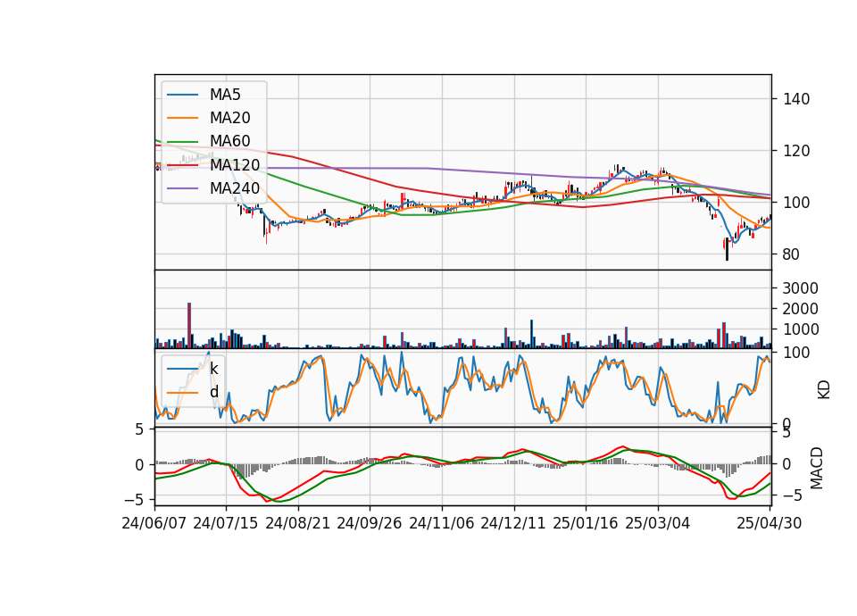857x616 pixels.
Task: Click the −5 label on left MACD axis
Action: point(134,500)
